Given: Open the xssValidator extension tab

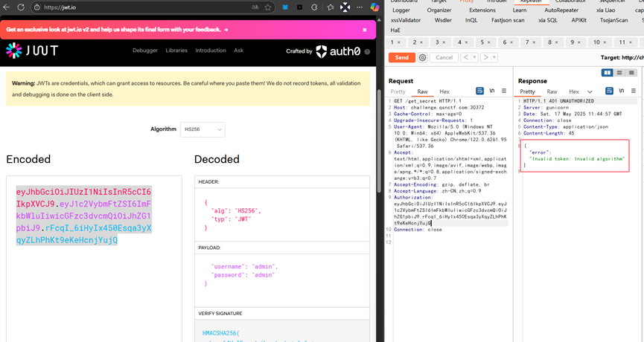Looking at the screenshot, I should point(405,20).
